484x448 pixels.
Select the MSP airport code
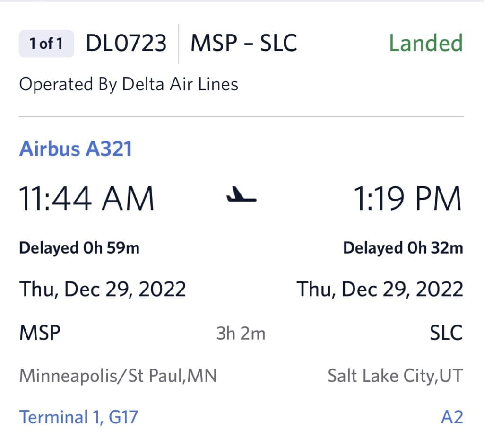point(39,332)
